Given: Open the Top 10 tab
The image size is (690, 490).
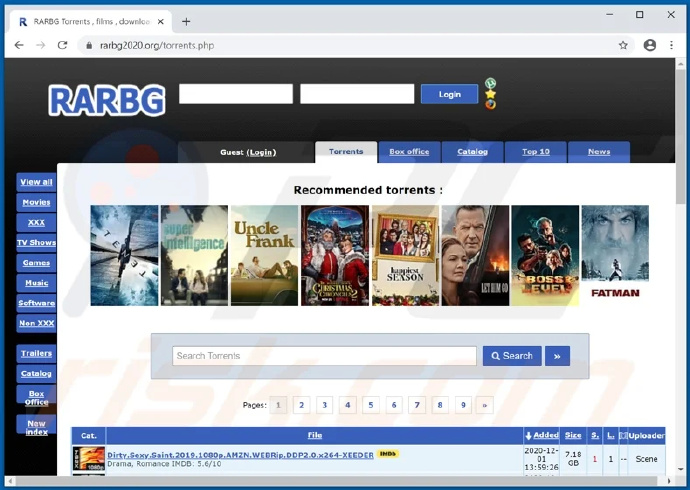Looking at the screenshot, I should click(x=535, y=152).
